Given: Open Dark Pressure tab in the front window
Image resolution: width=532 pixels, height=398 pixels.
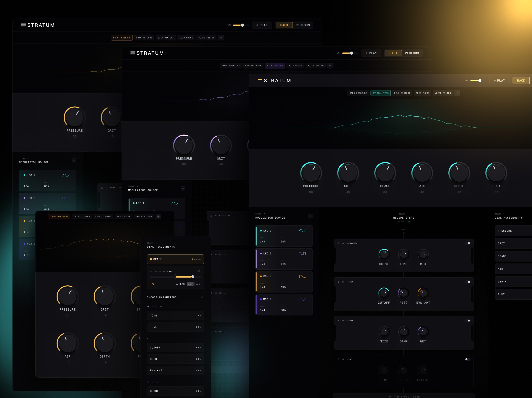Looking at the screenshot, I should point(358,93).
